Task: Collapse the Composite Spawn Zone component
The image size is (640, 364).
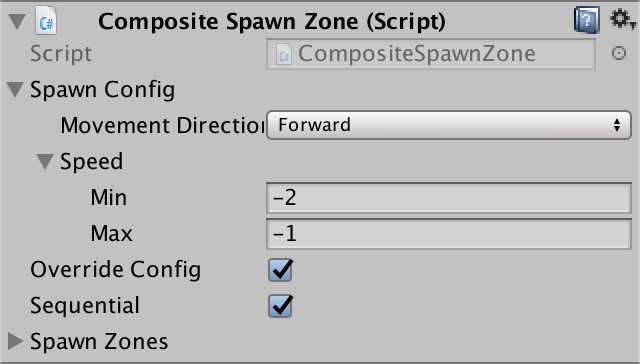Action: [17, 21]
